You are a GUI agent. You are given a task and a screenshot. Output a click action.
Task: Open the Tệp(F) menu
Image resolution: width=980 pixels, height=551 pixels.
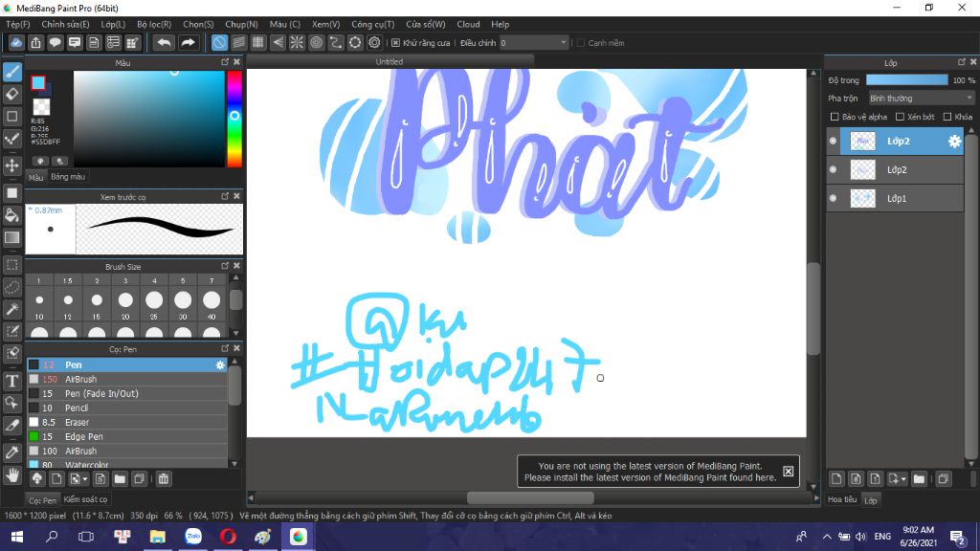click(17, 24)
